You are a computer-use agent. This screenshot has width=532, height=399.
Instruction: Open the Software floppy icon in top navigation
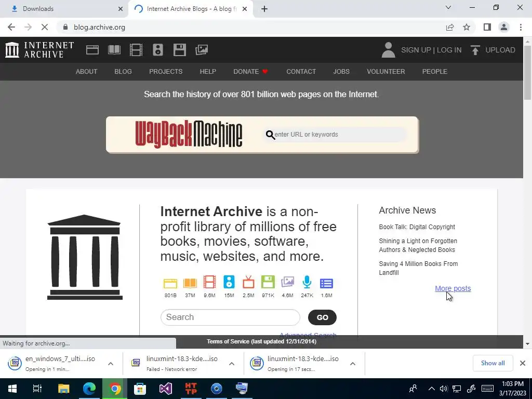pos(179,50)
